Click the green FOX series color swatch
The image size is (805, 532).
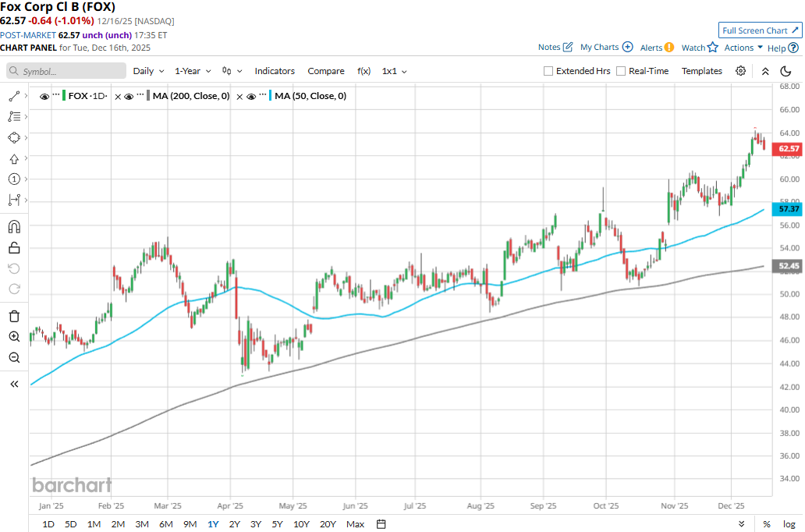[64, 97]
